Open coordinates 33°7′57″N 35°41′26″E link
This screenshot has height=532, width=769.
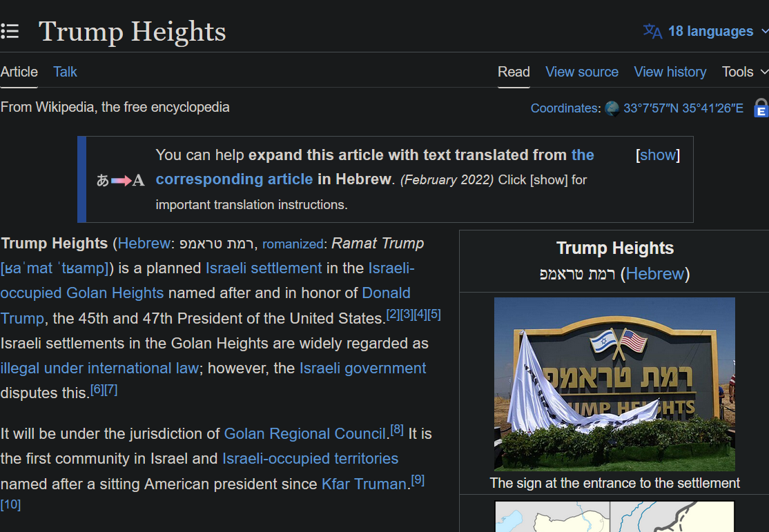tap(683, 108)
